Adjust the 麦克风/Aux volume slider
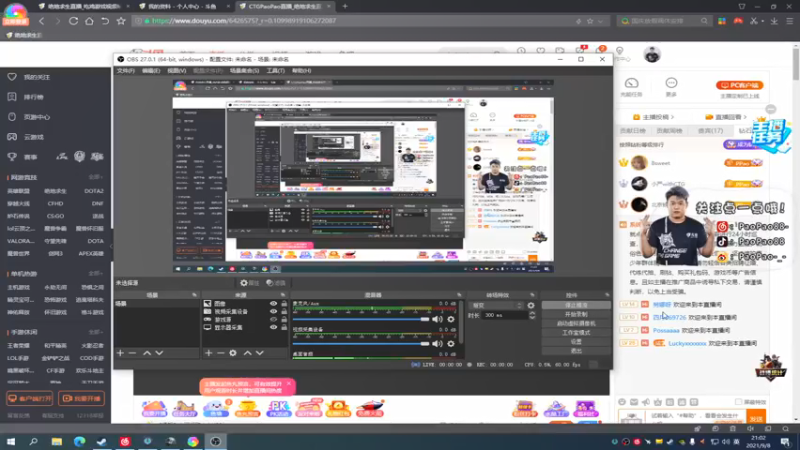Viewport: 800px width, 450px height. pos(361,319)
